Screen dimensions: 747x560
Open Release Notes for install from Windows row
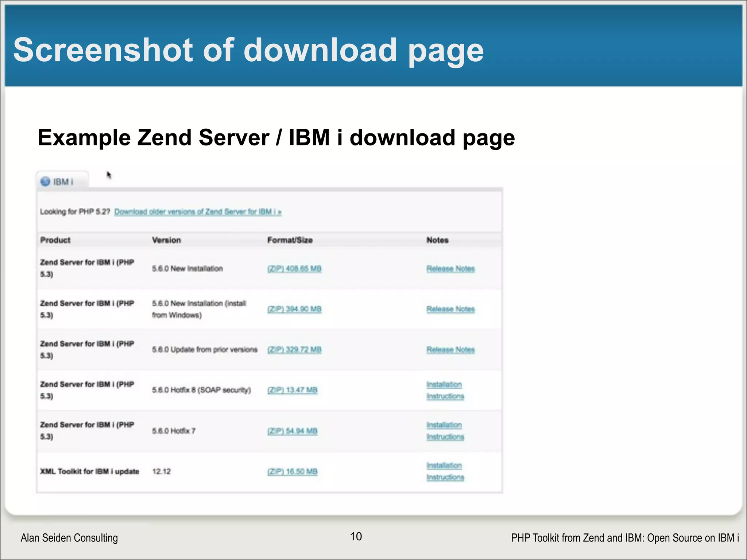450,309
